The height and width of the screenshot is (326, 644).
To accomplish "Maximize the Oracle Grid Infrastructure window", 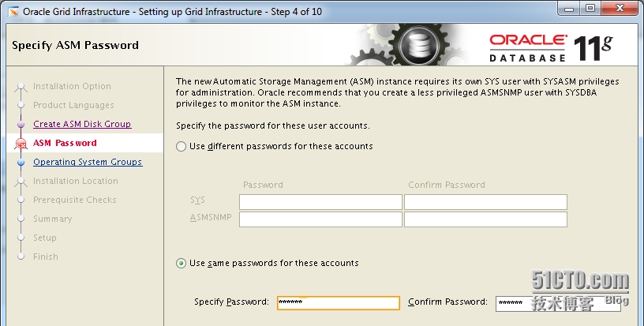I will tap(590, 9).
